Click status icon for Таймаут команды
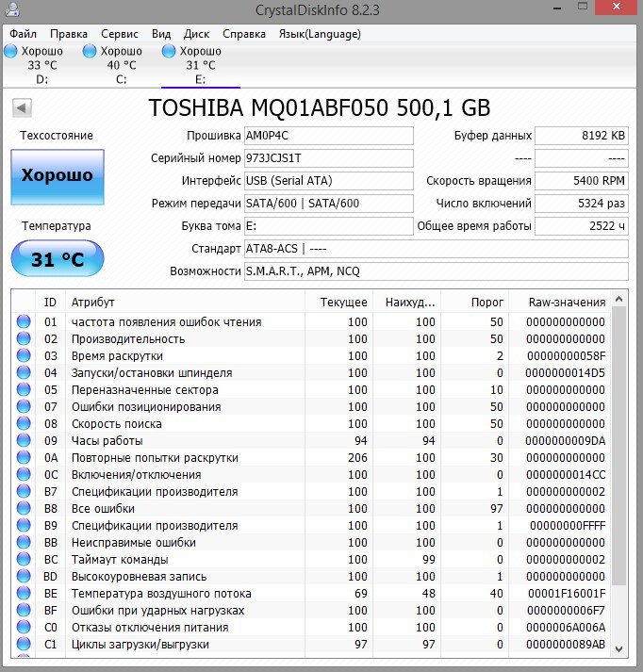 [24, 559]
